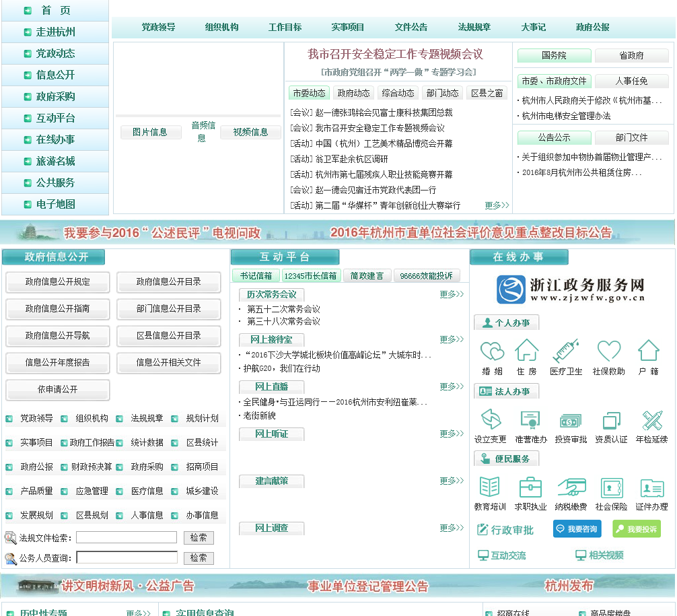Switch to the 人事任免 tab
The width and height of the screenshot is (677, 616).
click(x=631, y=81)
